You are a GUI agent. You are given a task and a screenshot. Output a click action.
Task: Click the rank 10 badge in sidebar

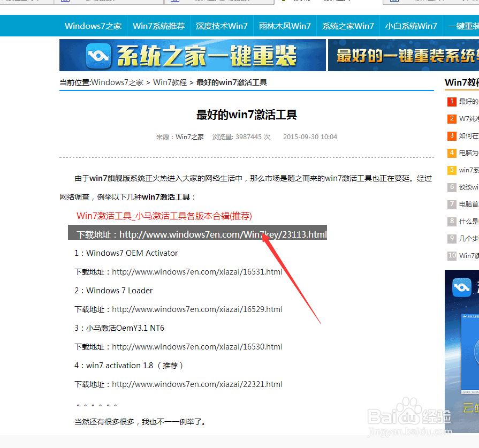[452, 255]
